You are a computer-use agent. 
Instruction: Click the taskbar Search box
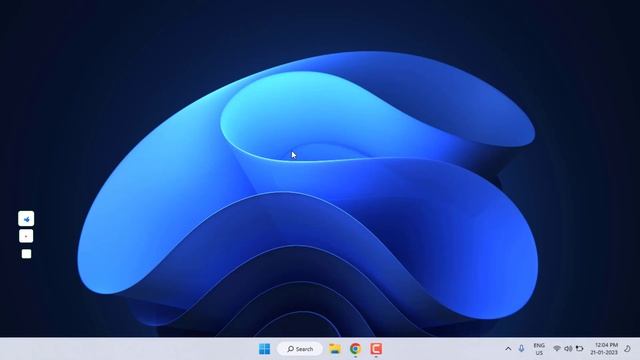tap(300, 349)
